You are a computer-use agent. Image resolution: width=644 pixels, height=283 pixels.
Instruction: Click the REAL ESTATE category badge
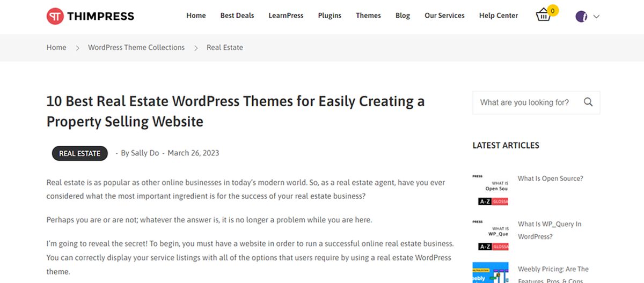[79, 153]
